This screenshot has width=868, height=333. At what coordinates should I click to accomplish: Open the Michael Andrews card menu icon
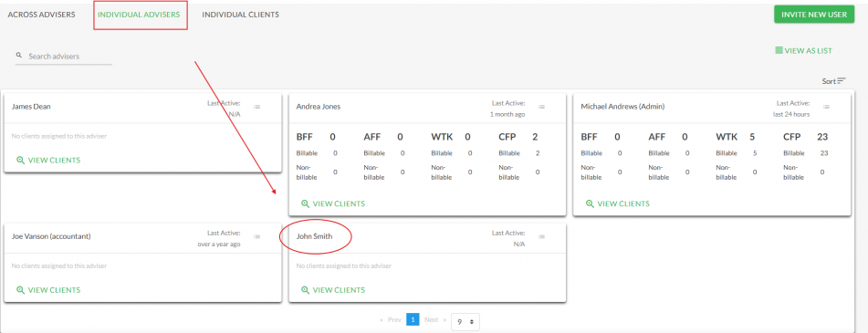tap(826, 107)
